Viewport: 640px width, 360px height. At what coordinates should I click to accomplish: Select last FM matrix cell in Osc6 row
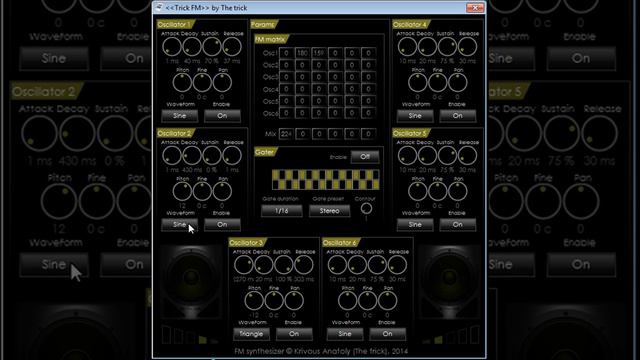368,113
